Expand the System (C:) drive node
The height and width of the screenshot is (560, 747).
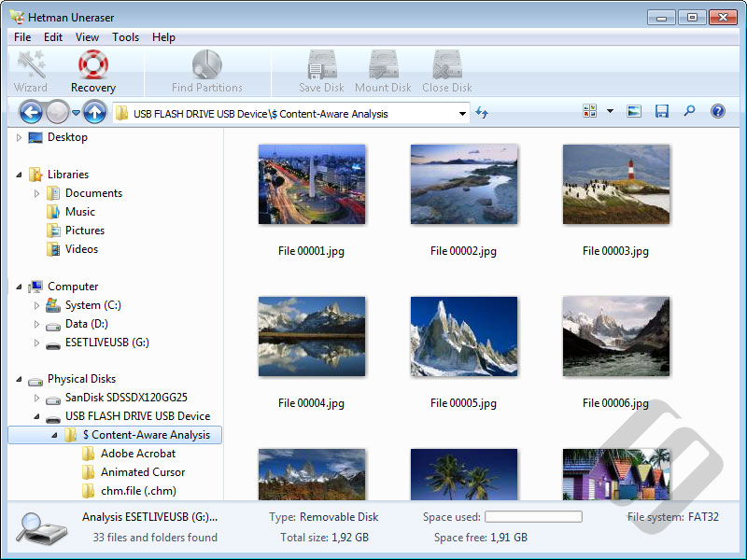pyautogui.click(x=36, y=305)
